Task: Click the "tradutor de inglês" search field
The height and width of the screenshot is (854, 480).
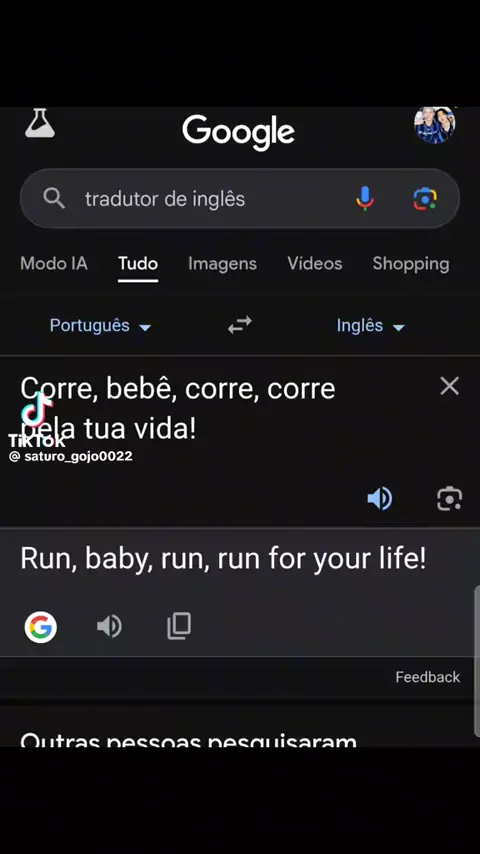Action: click(240, 198)
